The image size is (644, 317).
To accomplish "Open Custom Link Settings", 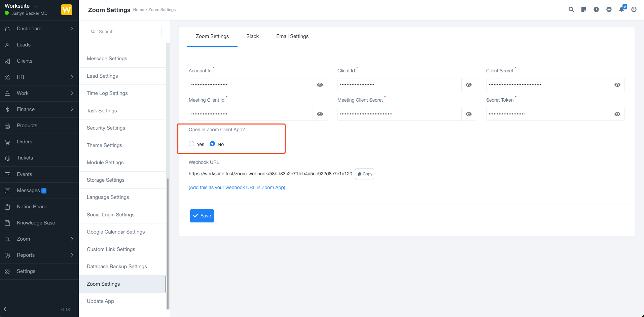I will pyautogui.click(x=122, y=249).
